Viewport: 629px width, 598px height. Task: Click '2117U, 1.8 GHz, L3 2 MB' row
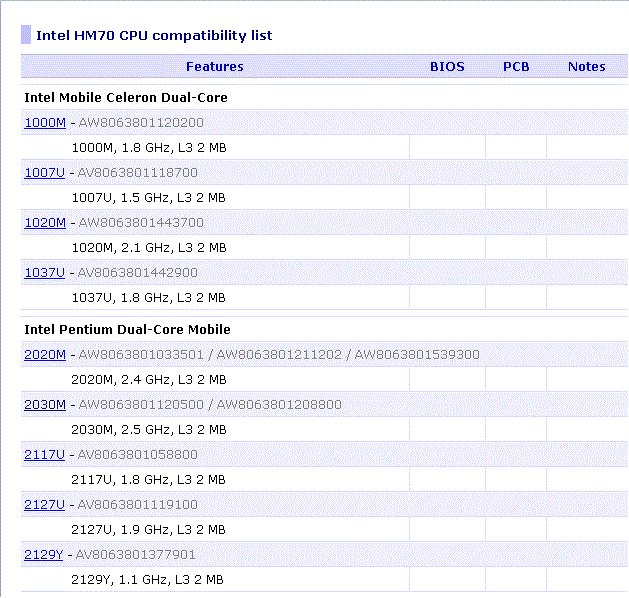tap(324, 479)
